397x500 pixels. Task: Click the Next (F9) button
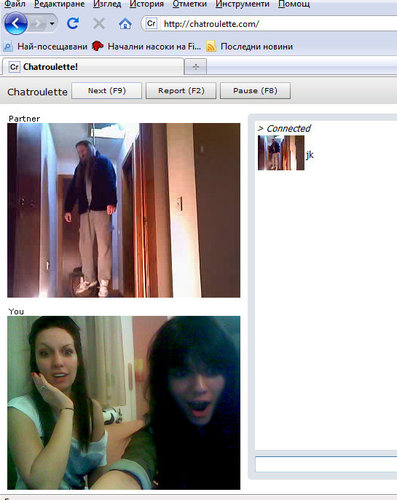tap(107, 91)
